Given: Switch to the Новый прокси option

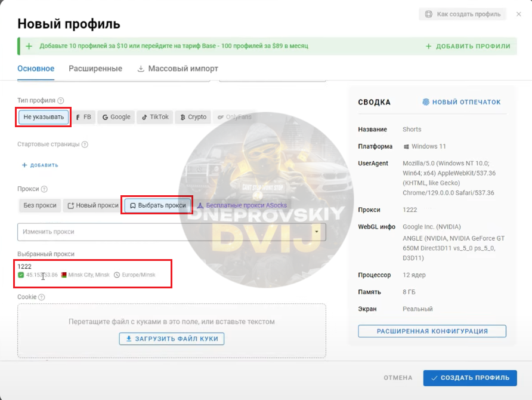Looking at the screenshot, I should tap(93, 205).
